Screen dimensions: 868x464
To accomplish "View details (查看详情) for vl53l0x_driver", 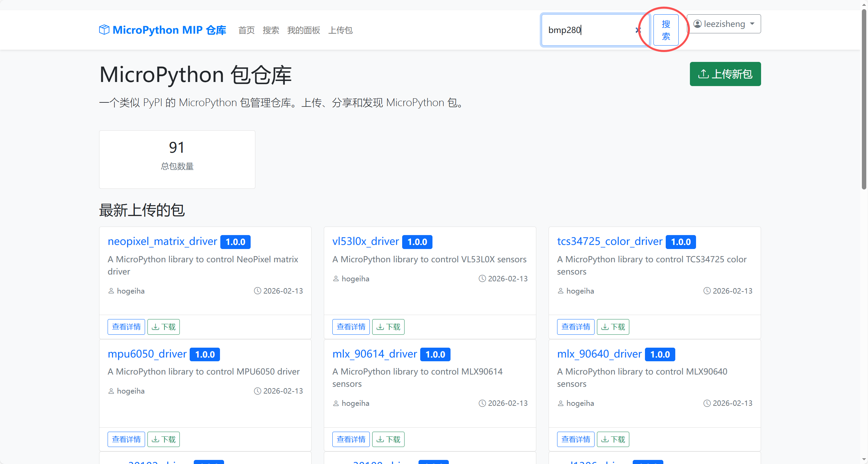I will (x=351, y=327).
